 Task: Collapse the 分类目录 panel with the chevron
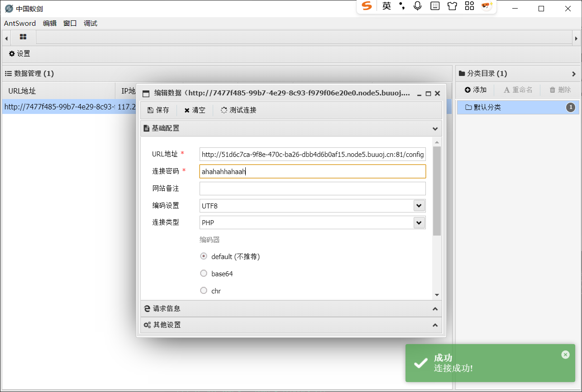[x=574, y=74]
